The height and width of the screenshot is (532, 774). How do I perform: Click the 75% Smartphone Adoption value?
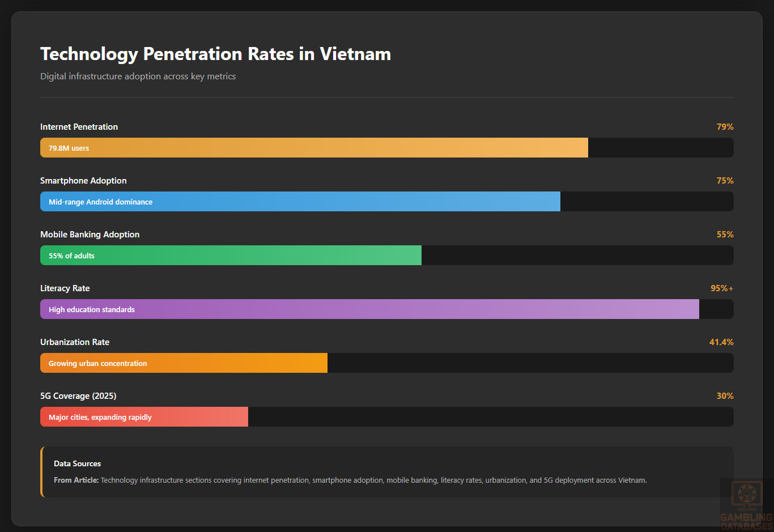[x=725, y=181]
